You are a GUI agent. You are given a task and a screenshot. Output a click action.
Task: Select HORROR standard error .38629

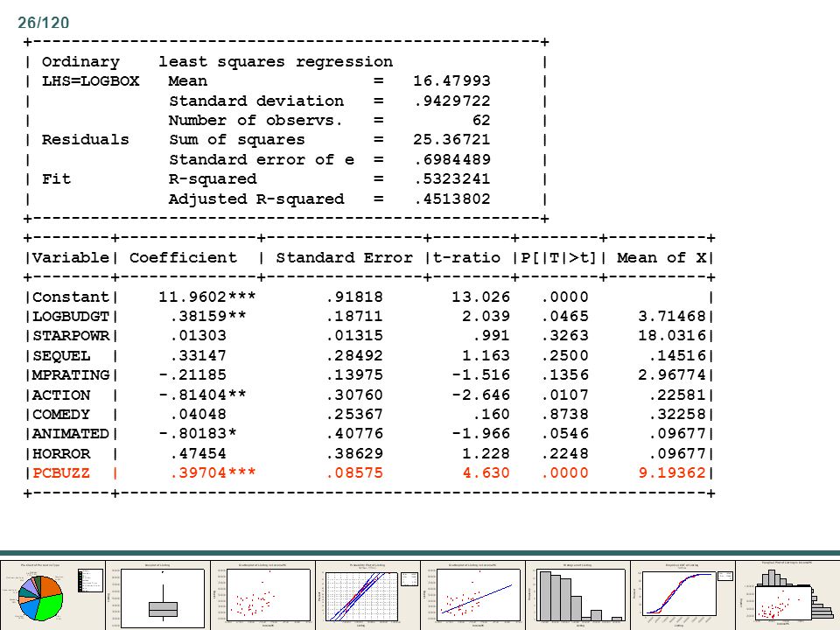[354, 454]
